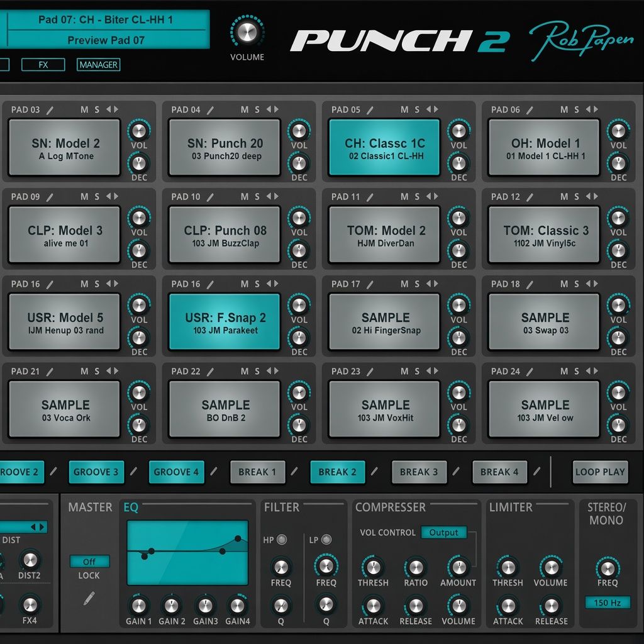Click the Preview Pad 07 button
Image resolution: width=644 pixels, height=644 pixels.
coord(106,40)
